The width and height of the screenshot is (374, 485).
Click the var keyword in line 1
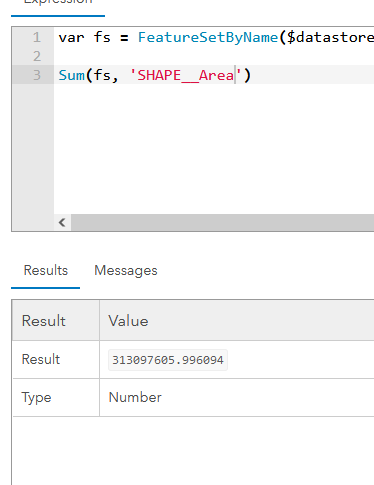point(72,37)
